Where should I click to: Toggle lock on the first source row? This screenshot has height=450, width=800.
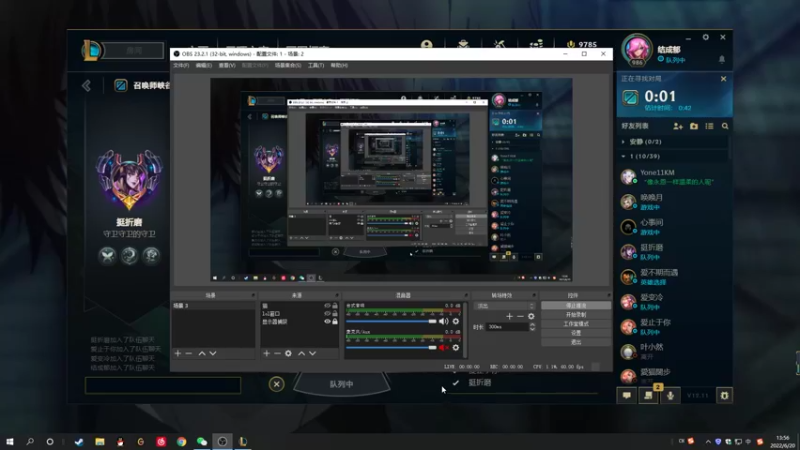click(x=335, y=306)
